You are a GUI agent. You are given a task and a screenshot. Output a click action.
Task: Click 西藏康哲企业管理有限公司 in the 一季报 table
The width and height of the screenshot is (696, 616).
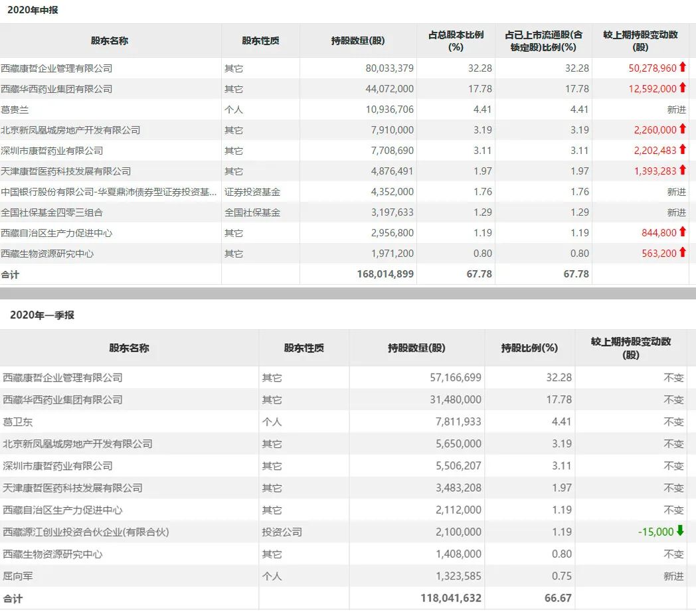[62, 378]
